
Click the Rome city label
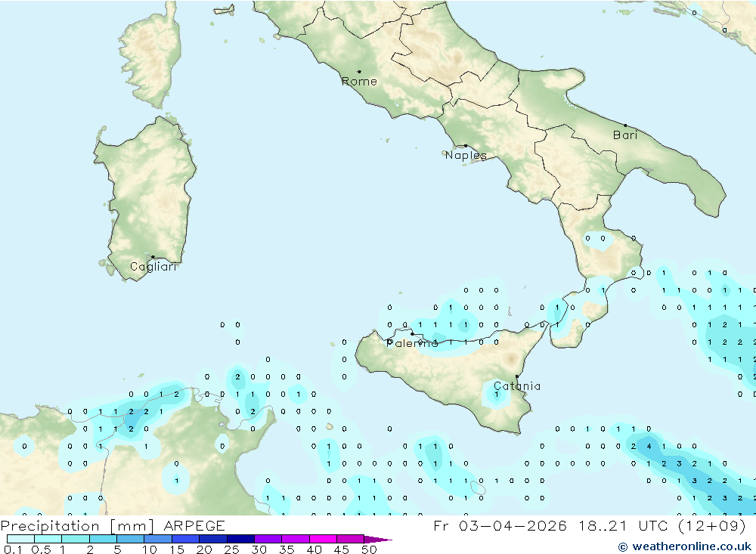coord(359,82)
